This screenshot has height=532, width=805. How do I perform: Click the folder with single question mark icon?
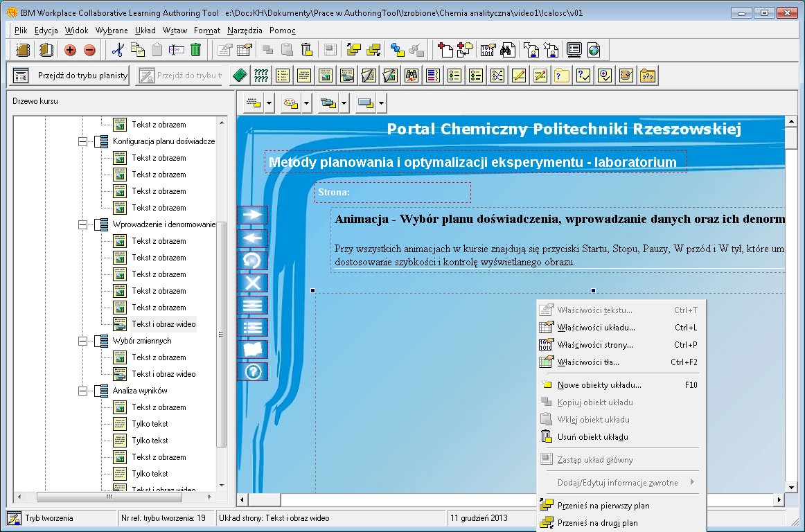[x=562, y=76]
